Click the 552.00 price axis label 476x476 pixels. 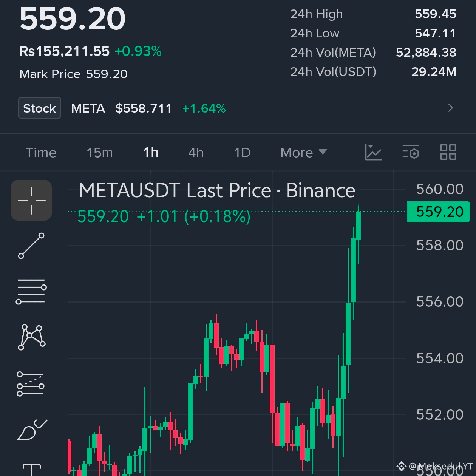440,414
